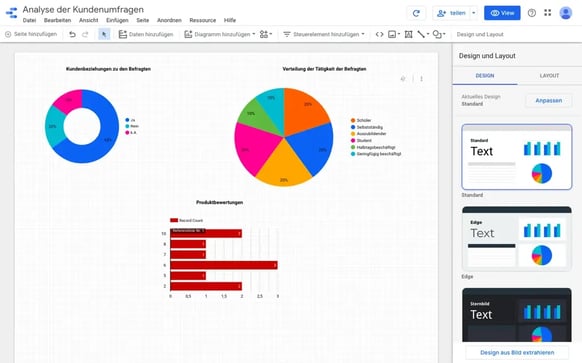
Task: Click the redo arrow icon
Action: [x=85, y=35]
